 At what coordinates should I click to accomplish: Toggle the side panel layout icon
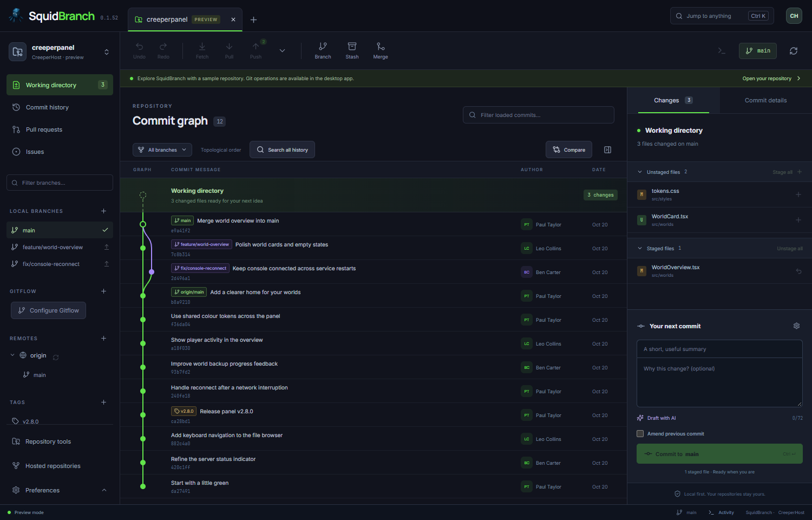click(x=607, y=150)
